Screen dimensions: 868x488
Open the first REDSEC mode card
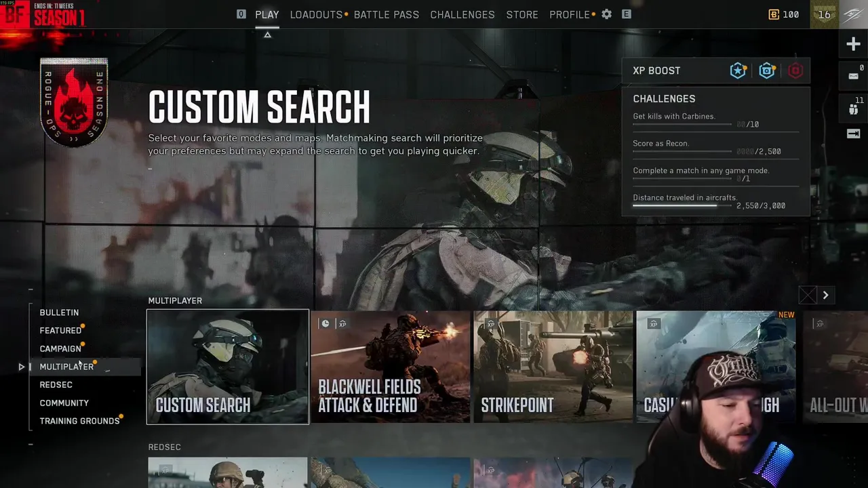click(228, 472)
